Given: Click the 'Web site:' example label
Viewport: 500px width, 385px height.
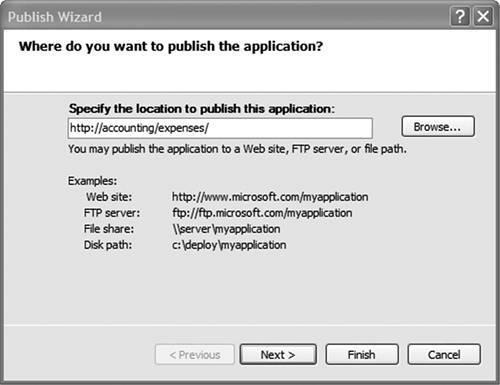Looking at the screenshot, I should [109, 197].
